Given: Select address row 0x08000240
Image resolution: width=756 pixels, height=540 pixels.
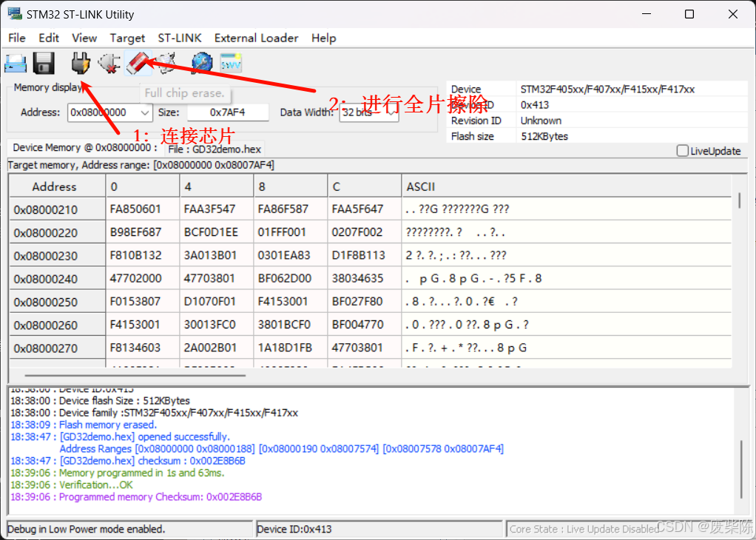Looking at the screenshot, I should click(57, 279).
